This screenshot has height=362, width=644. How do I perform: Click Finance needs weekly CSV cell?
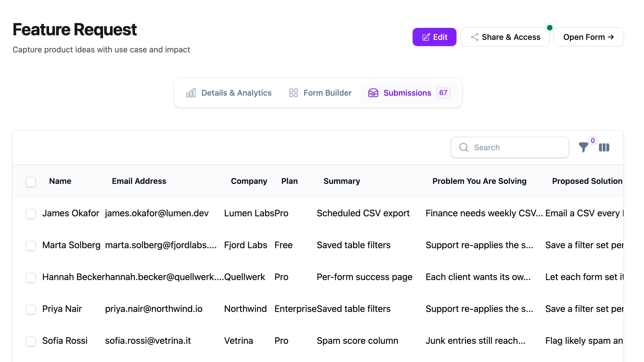(484, 213)
